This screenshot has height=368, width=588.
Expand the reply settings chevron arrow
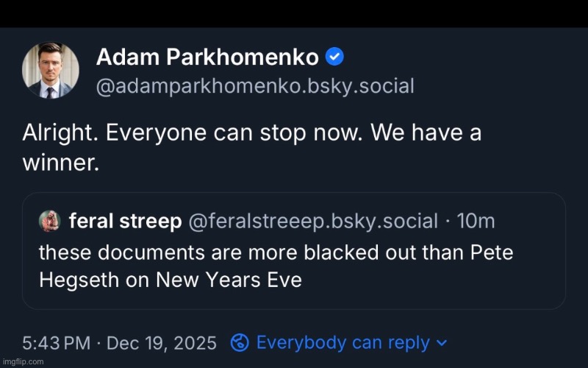click(442, 343)
